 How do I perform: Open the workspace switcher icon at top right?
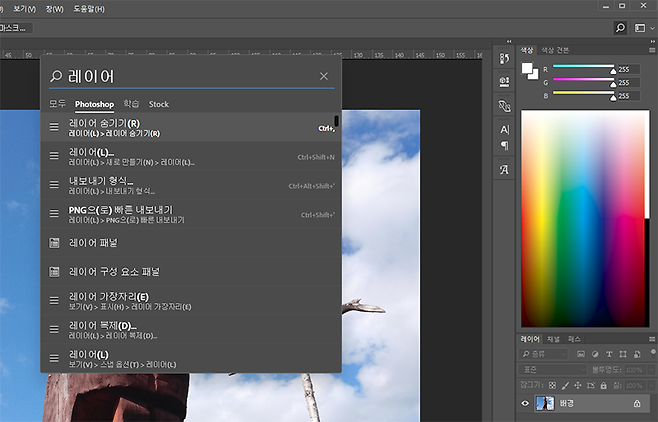pos(640,28)
